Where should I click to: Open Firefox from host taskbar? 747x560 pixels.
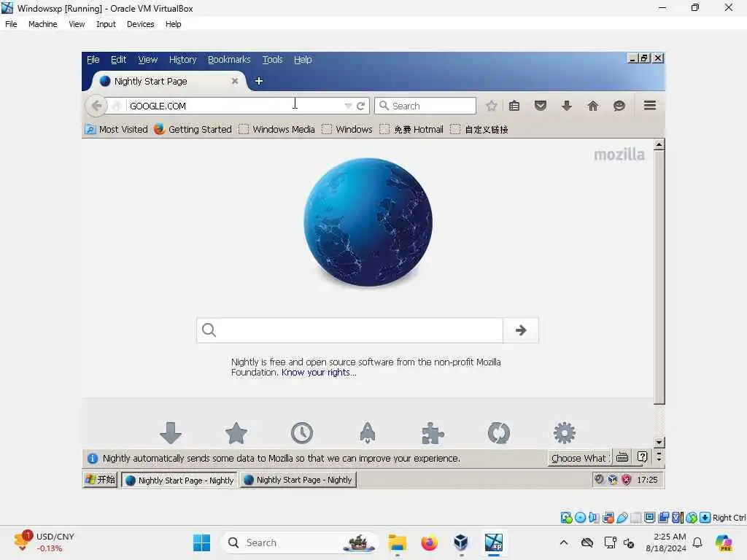[x=429, y=542]
